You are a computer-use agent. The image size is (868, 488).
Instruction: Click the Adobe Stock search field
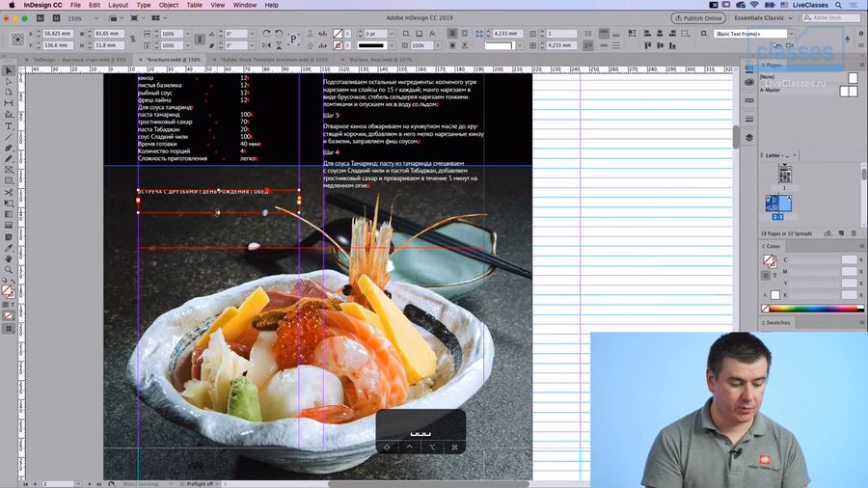[x=831, y=18]
